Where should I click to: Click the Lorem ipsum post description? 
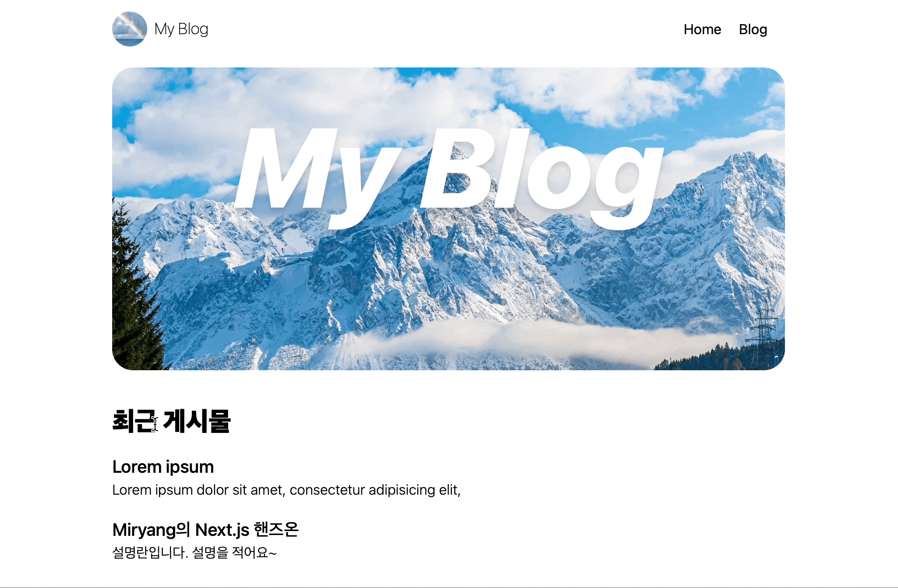pos(286,489)
